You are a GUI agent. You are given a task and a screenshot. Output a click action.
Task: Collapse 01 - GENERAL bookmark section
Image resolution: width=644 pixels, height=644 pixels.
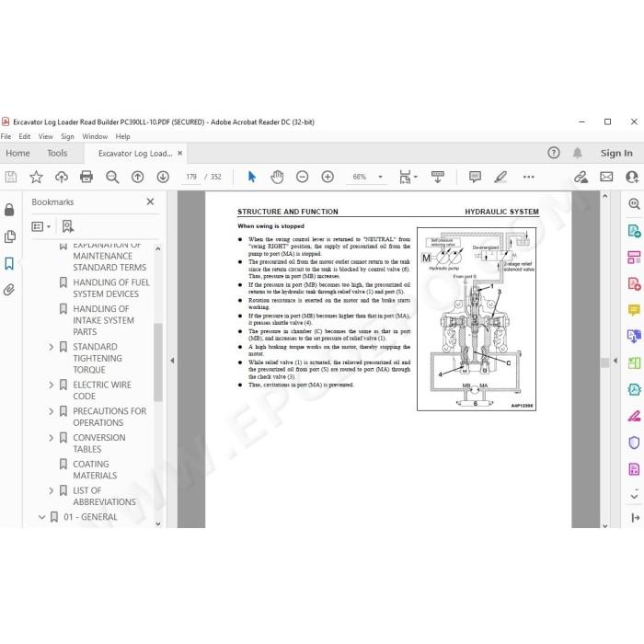point(41,517)
